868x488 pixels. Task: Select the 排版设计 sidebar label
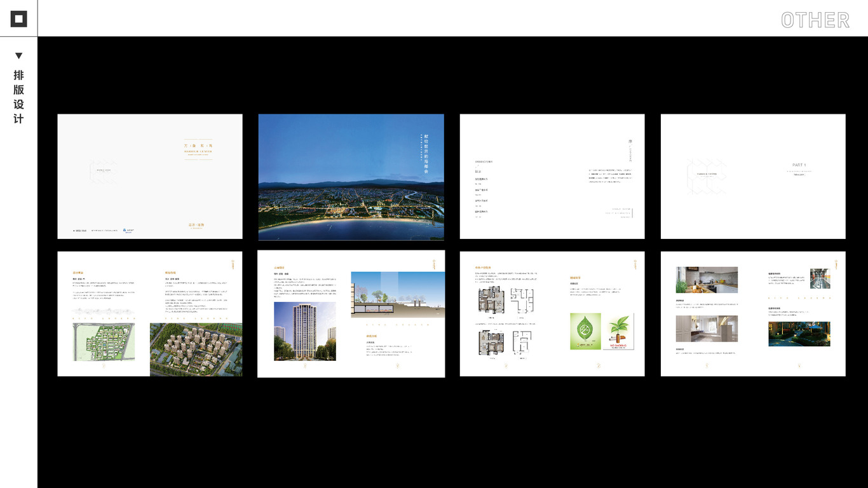tap(18, 97)
